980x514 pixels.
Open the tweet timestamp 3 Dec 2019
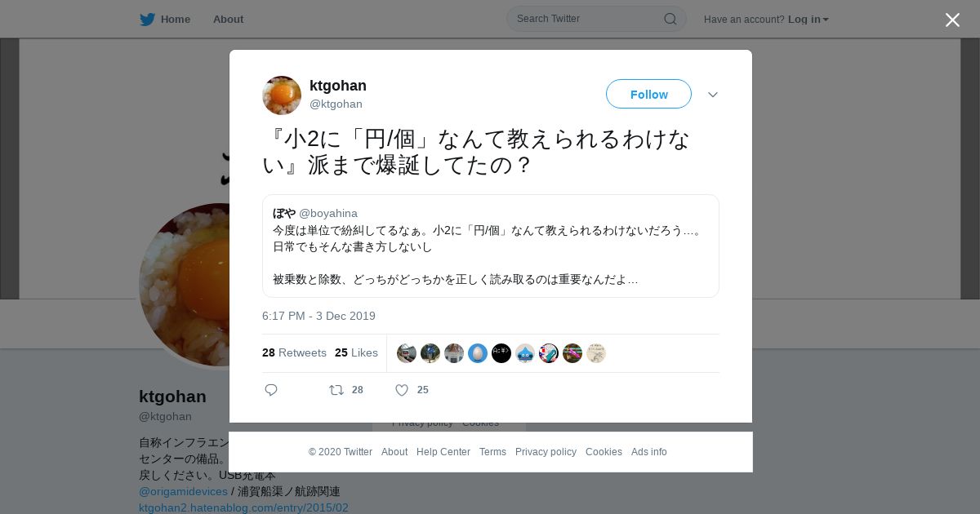point(318,316)
